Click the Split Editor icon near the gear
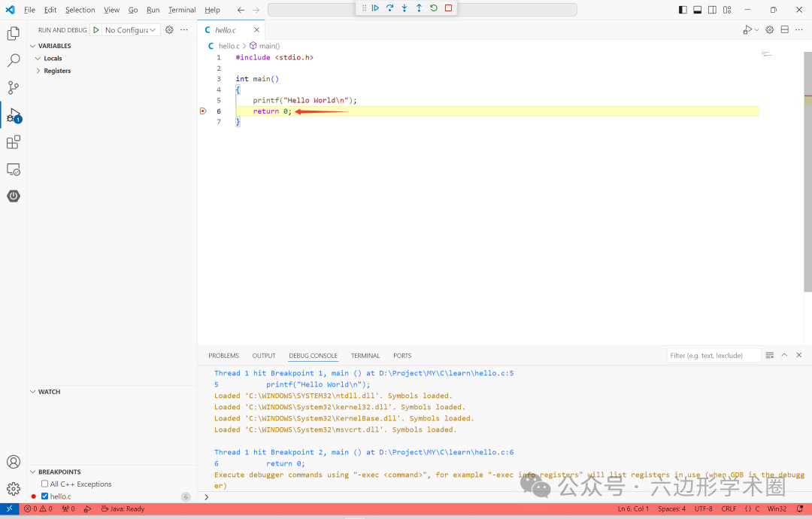The image size is (812, 519). pyautogui.click(x=784, y=29)
